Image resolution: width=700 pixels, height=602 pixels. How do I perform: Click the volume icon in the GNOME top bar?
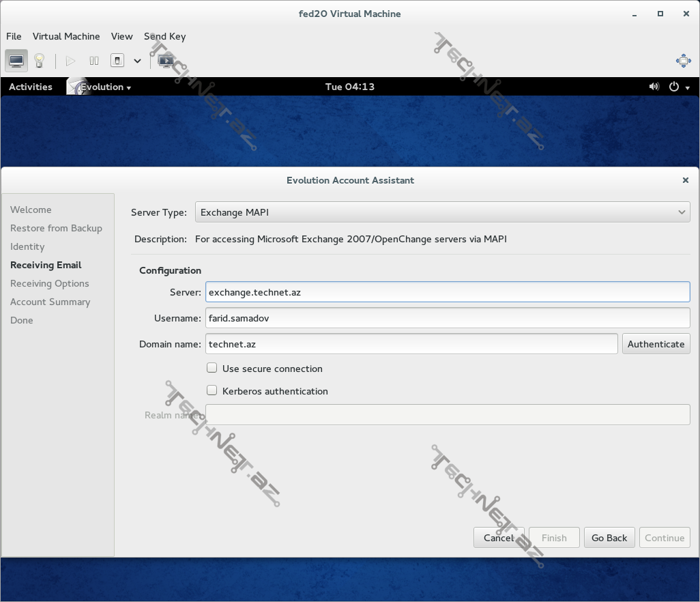654,87
